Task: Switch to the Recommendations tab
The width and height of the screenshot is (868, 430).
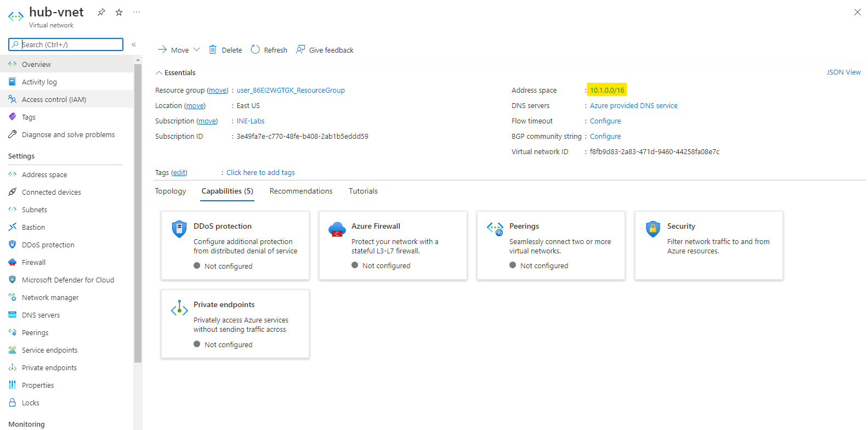Action: click(301, 191)
